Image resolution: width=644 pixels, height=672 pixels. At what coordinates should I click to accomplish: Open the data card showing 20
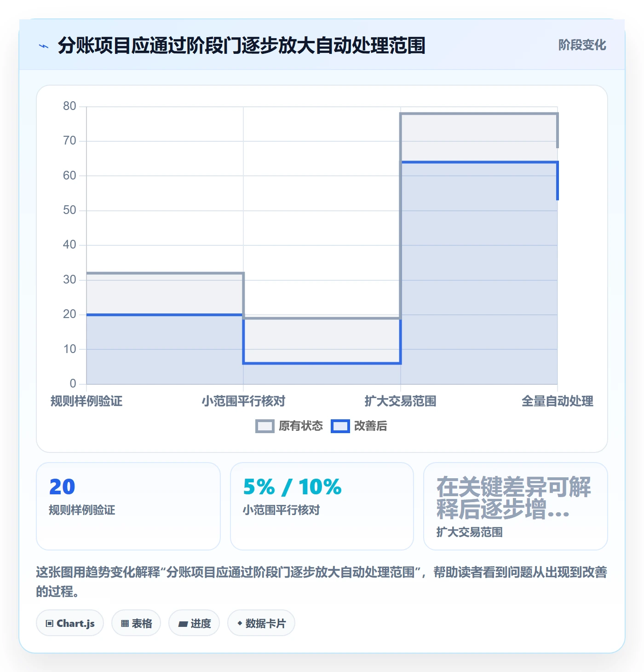[128, 506]
